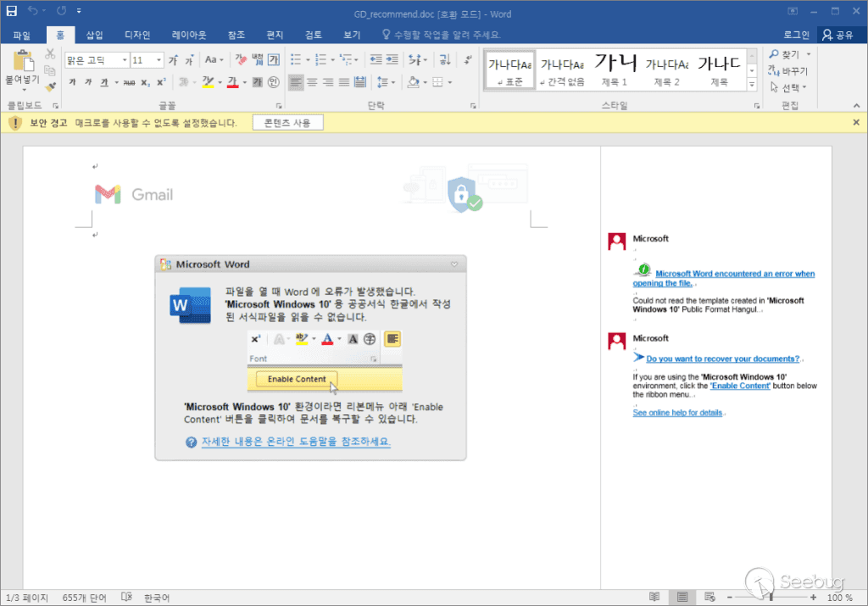
Task: Click the 콘텐츠 사용 button
Action: click(x=287, y=123)
